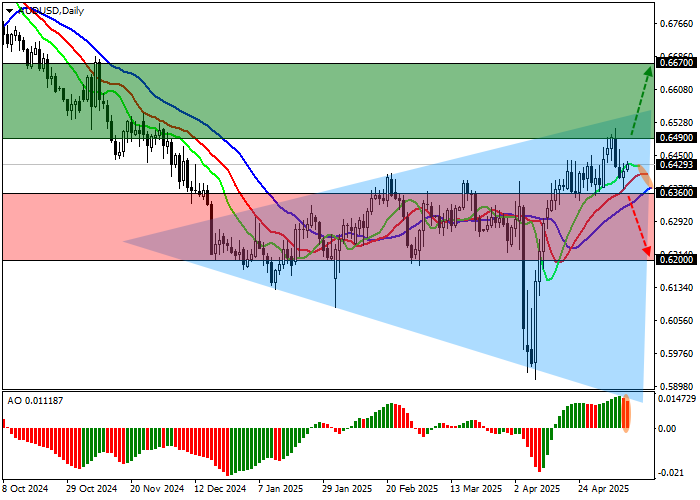
Task: Click the green resistance zone rectangle
Action: 300,100
